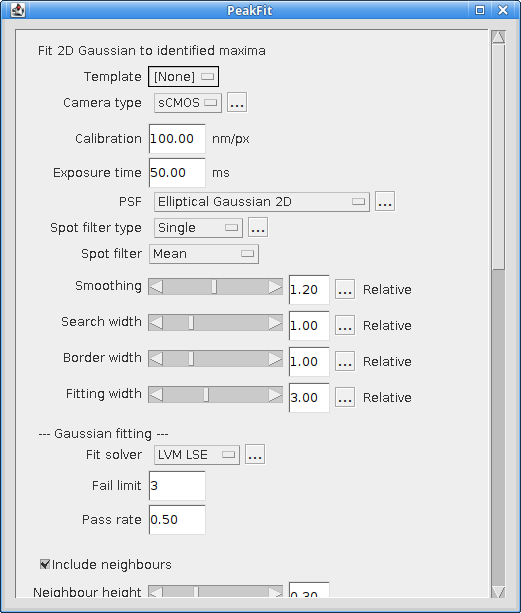521x613 pixels.
Task: Open Border width ellipsis options
Action: [345, 361]
